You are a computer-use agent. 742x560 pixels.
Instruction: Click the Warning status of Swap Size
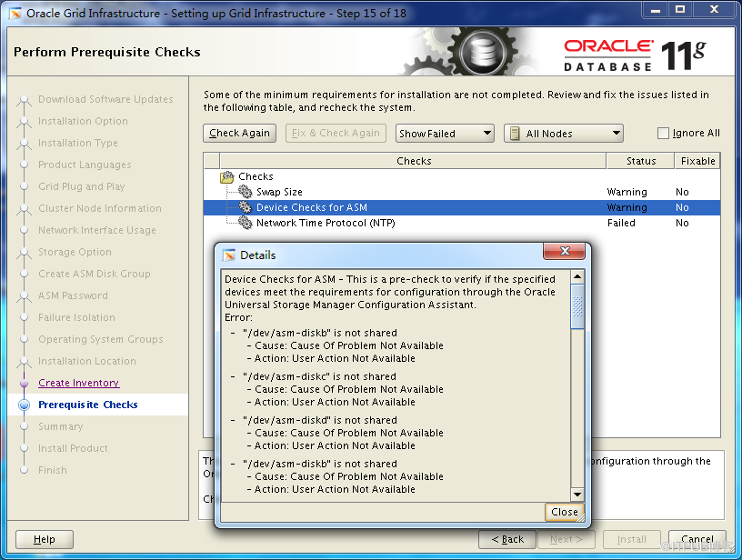click(627, 192)
